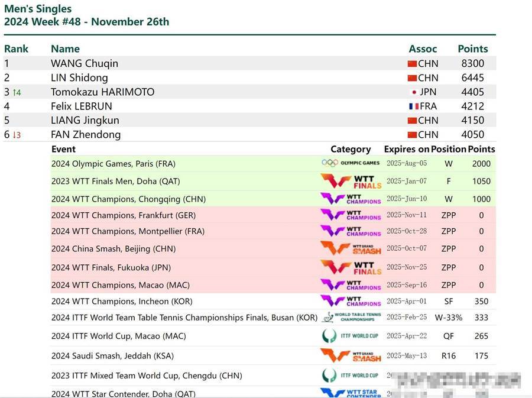
Task: Click position QF cell
Action: point(449,336)
